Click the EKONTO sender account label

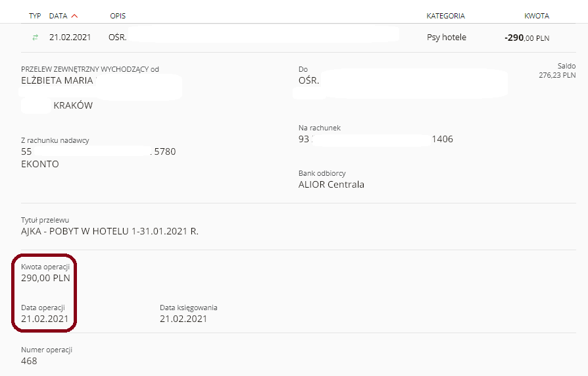39,164
